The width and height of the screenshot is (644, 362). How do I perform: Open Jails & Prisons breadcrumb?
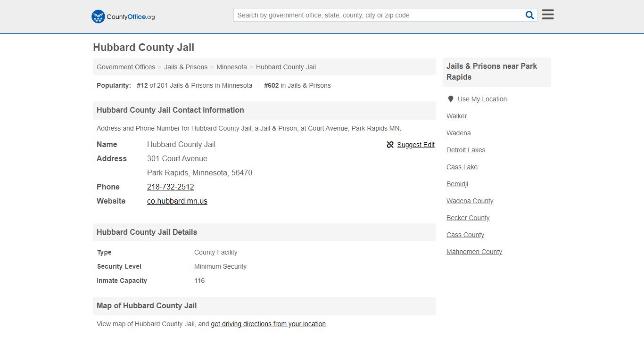pos(186,67)
